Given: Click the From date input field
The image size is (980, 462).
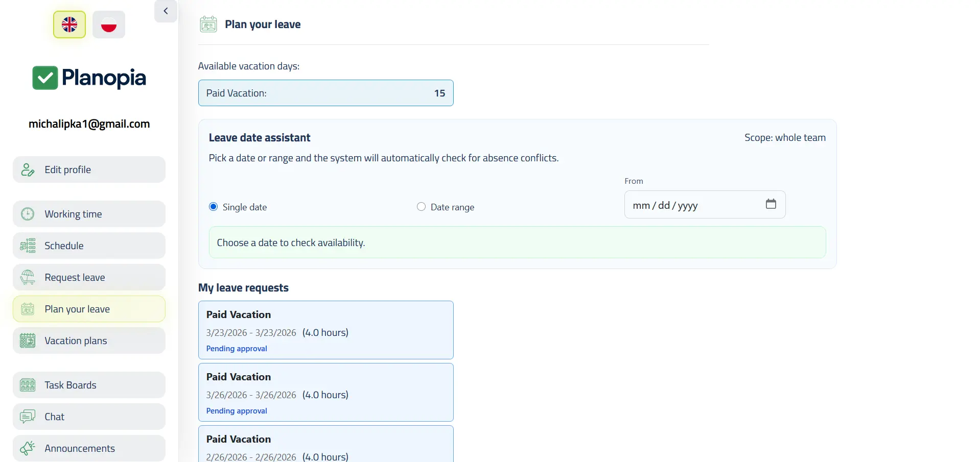Looking at the screenshot, I should 690,205.
